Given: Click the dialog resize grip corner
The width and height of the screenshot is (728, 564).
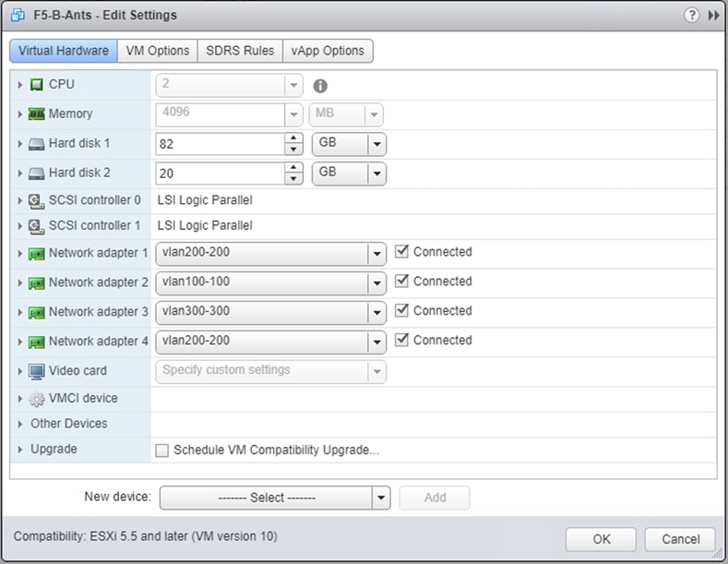Looking at the screenshot, I should pyautogui.click(x=718, y=553).
